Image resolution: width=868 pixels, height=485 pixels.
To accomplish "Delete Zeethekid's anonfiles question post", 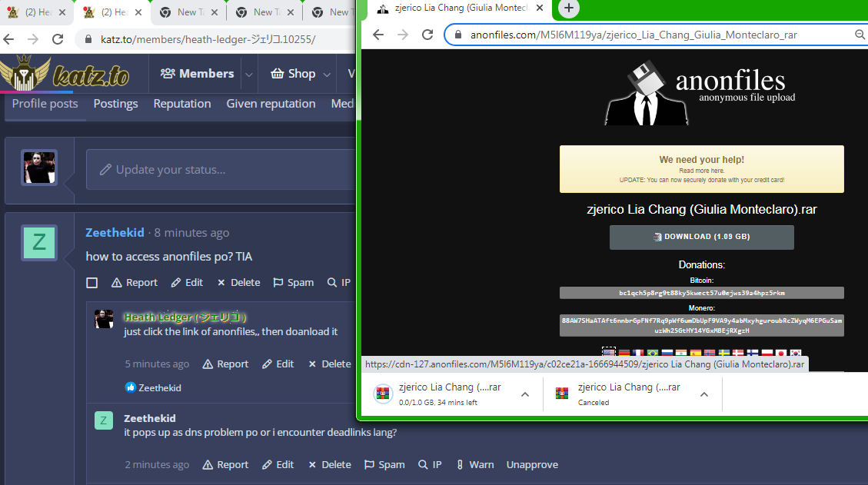I will click(x=238, y=282).
